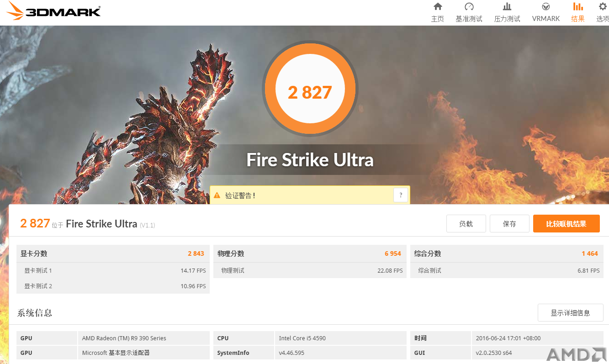Open 选项 settings gear icon
609x364 pixels.
click(x=603, y=6)
